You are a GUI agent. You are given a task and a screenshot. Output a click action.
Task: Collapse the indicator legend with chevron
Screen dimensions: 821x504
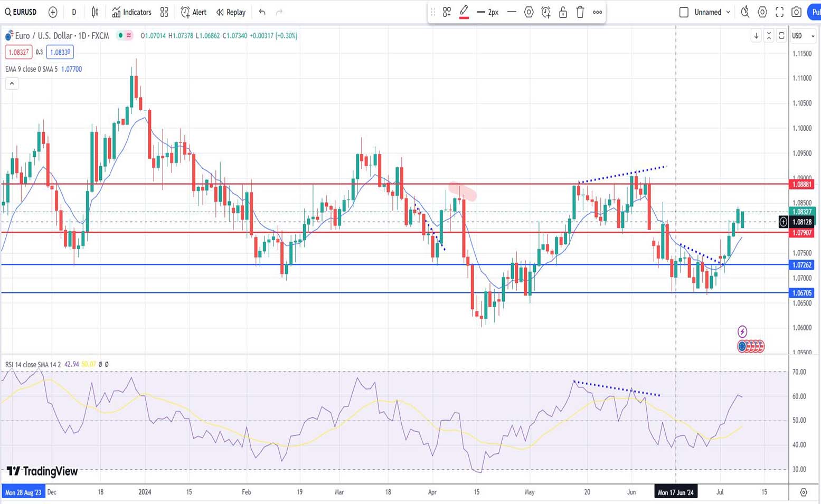click(x=12, y=83)
